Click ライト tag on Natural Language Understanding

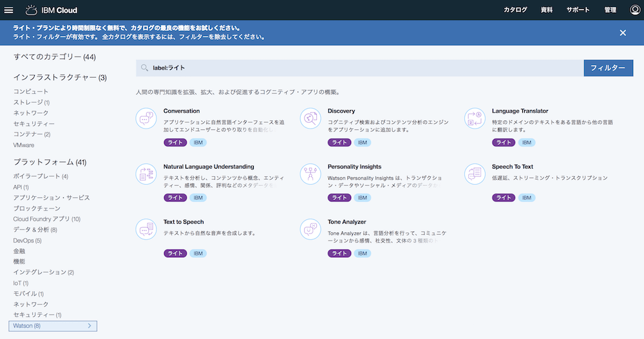[x=175, y=198]
